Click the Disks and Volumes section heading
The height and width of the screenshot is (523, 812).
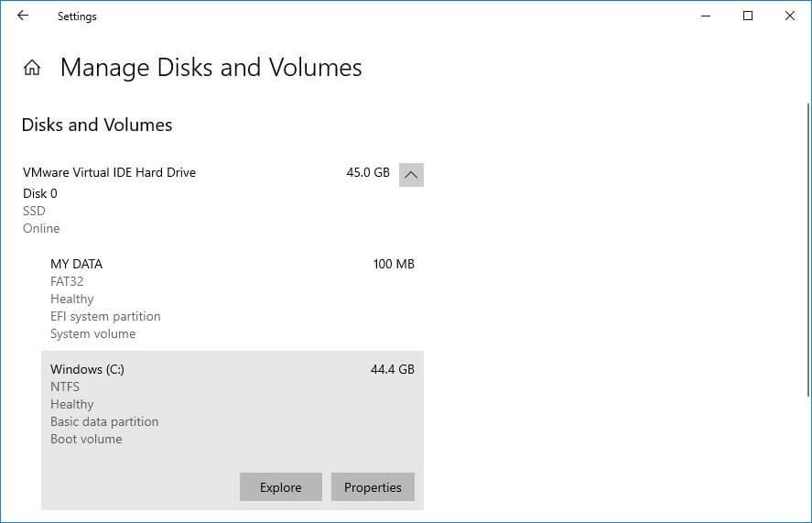point(97,125)
